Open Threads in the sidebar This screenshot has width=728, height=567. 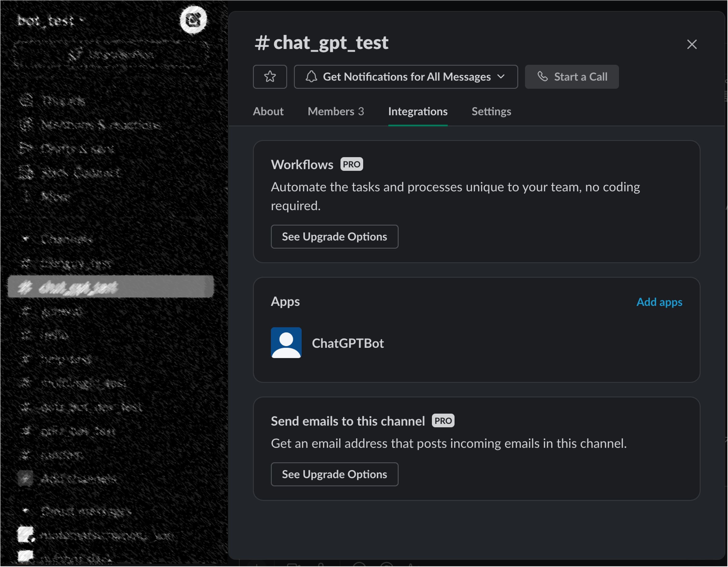63,101
